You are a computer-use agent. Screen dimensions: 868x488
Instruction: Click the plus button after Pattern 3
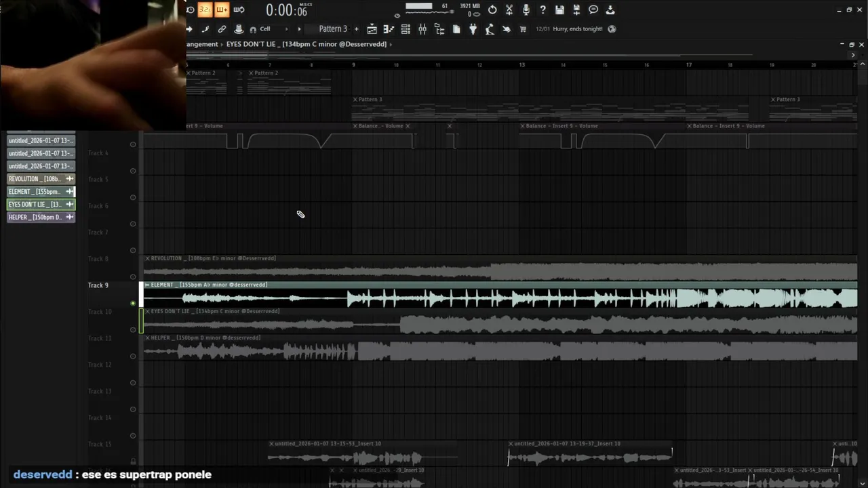356,29
